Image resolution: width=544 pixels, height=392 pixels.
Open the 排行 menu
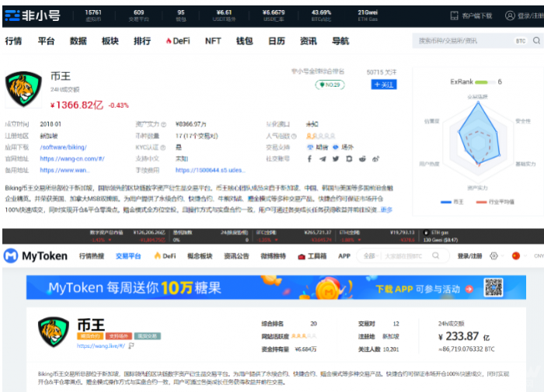pos(142,41)
